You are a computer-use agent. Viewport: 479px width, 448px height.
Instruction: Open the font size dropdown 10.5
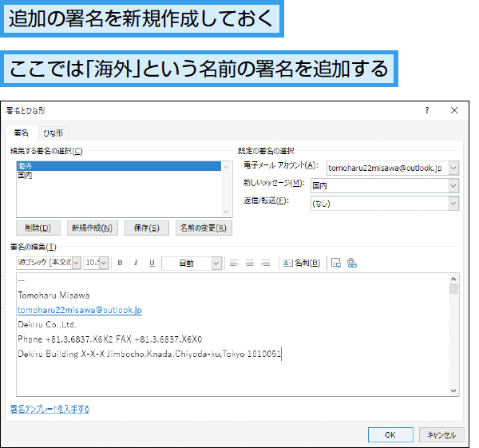pyautogui.click(x=104, y=263)
